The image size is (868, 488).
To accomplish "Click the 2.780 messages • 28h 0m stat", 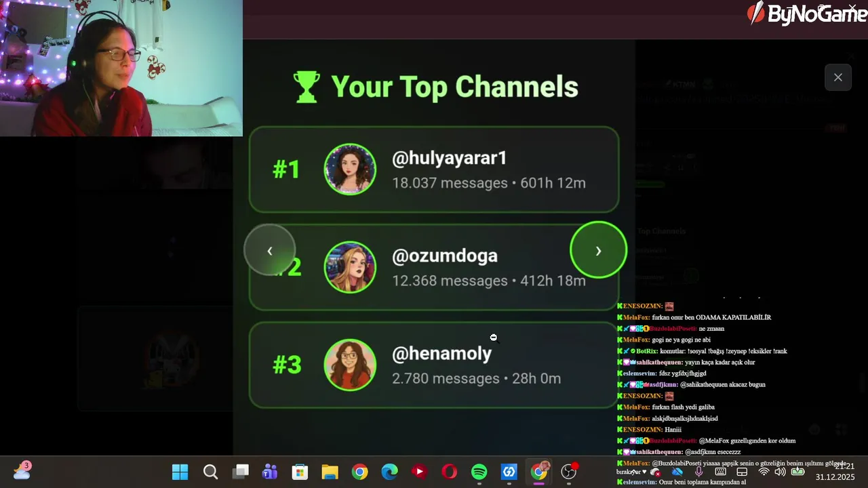I will (476, 378).
